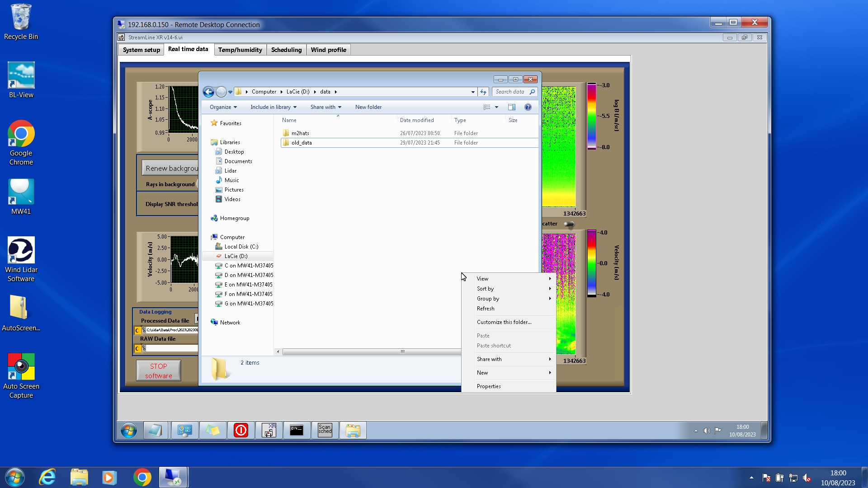Show the preview pane icon
This screenshot has width=868, height=488.
click(511, 107)
